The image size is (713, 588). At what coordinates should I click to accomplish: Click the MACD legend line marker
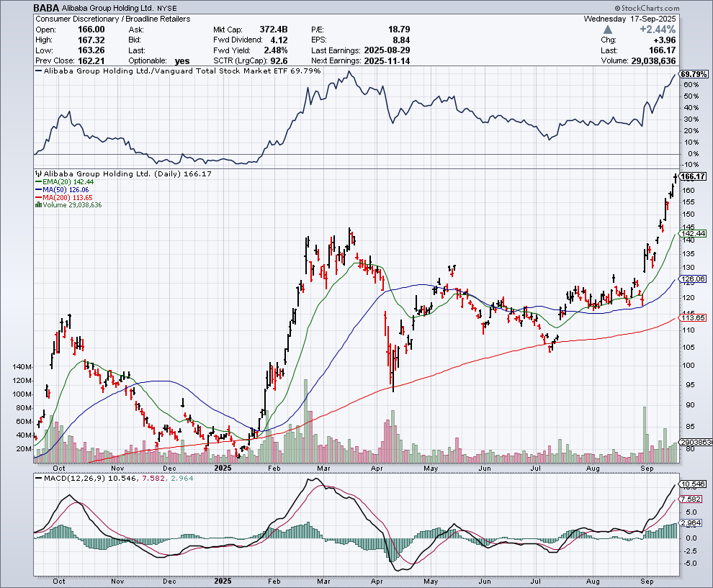[39, 479]
